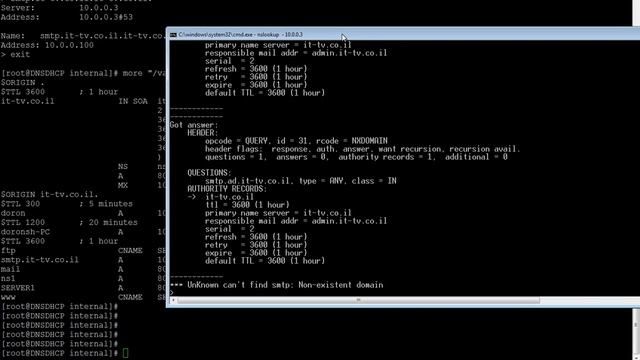Viewport: 640px width, 360px height.
Task: Click the 'opcode = QUERY, id = 31, rcode = NXDOMAIN' line
Action: pos(296,141)
